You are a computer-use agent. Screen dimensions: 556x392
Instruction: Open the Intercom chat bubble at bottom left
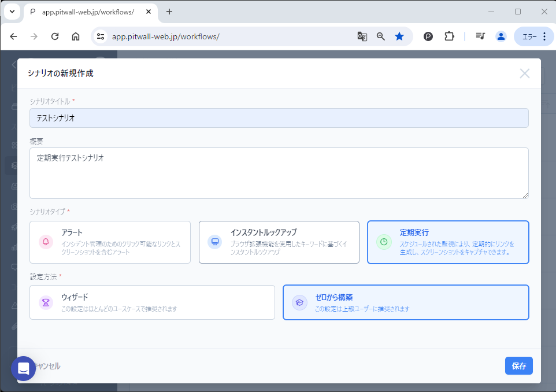tap(24, 368)
